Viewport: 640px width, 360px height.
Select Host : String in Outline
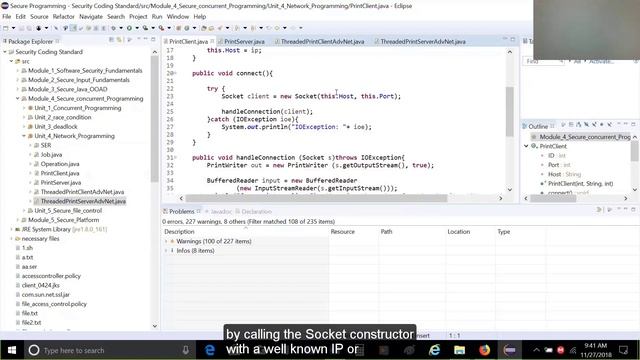tap(564, 174)
